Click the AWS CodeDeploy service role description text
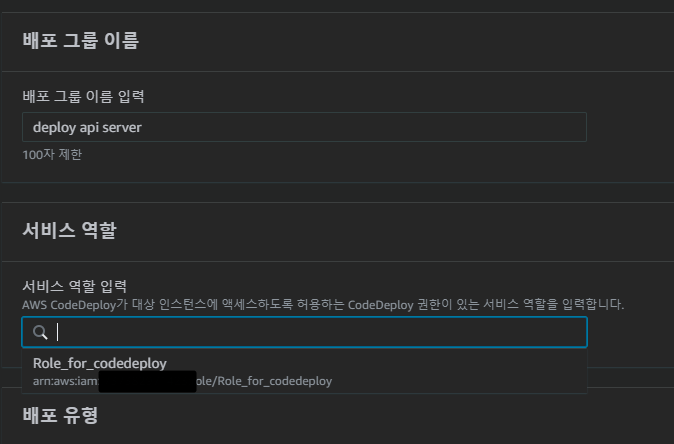The image size is (674, 444). pyautogui.click(x=323, y=305)
